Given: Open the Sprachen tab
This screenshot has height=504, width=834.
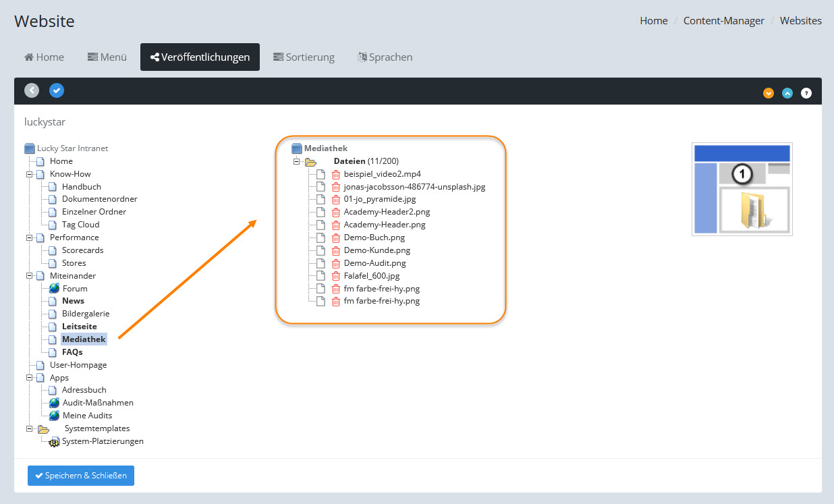Looking at the screenshot, I should coord(385,57).
